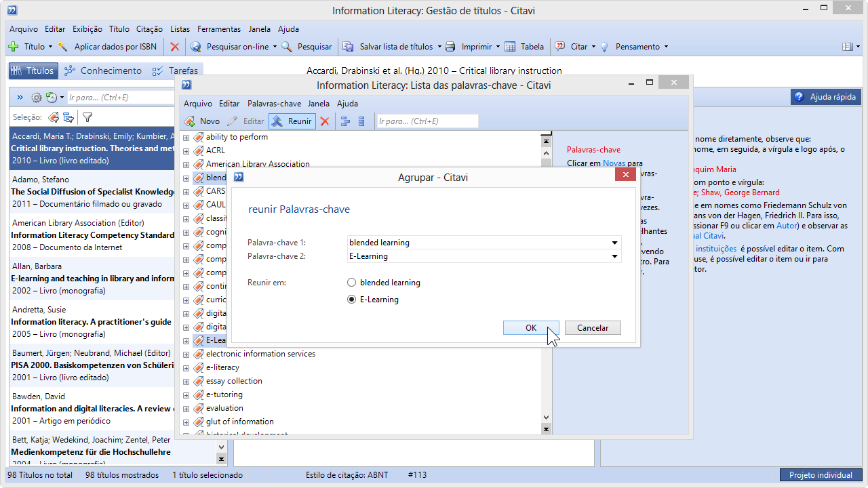
Task: Expand the 'glut of information' keyword
Action: click(x=186, y=422)
